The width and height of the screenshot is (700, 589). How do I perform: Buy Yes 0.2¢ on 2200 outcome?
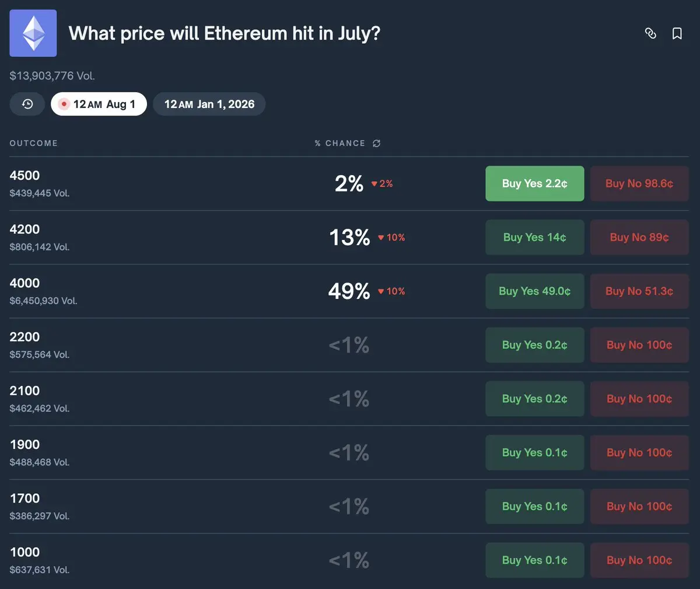[x=534, y=344]
